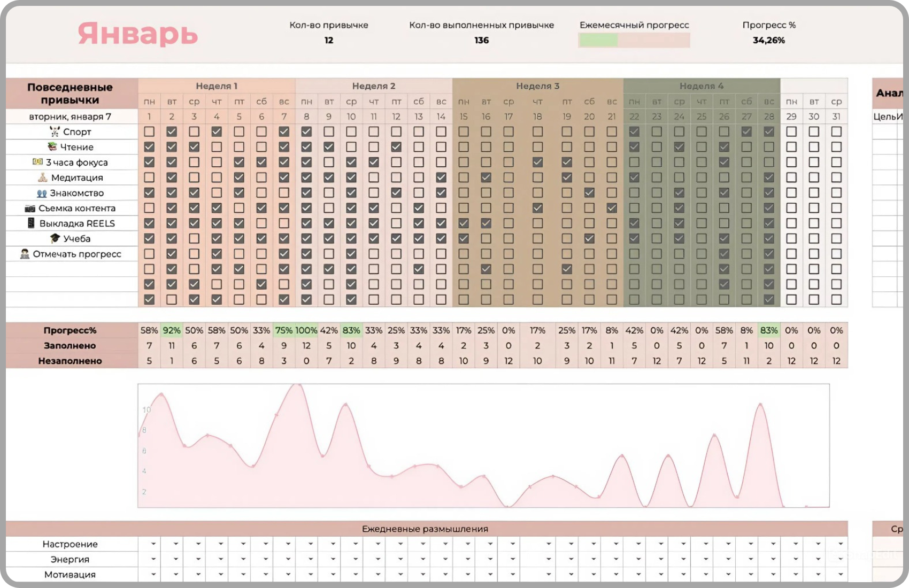This screenshot has height=588, width=909.
Task: Click the Ежемесячный прогресс bar
Action: (634, 40)
